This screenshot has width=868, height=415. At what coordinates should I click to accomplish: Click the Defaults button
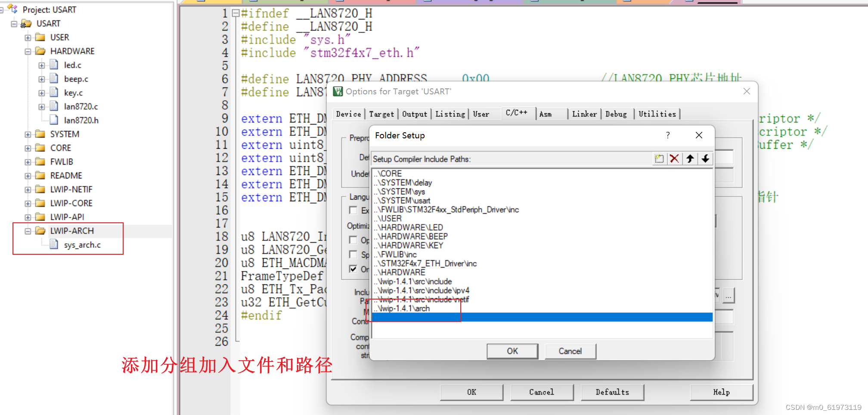pos(612,392)
